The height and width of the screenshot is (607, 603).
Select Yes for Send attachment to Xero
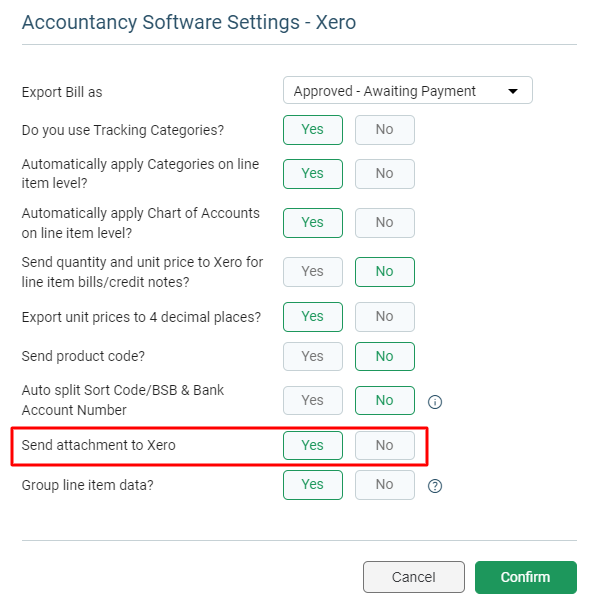313,445
